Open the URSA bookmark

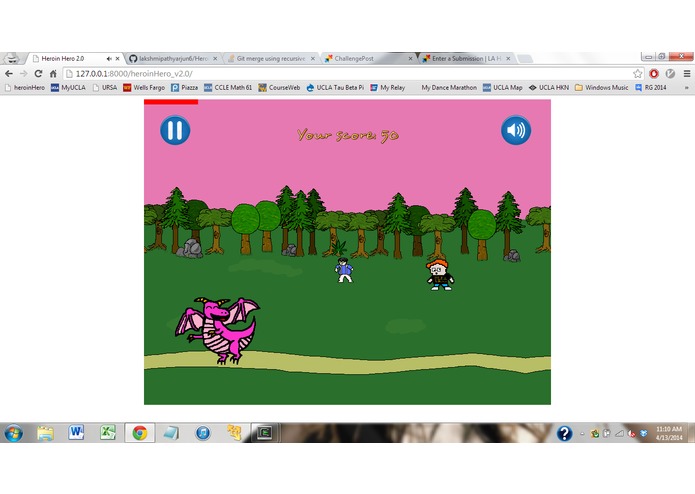click(105, 88)
